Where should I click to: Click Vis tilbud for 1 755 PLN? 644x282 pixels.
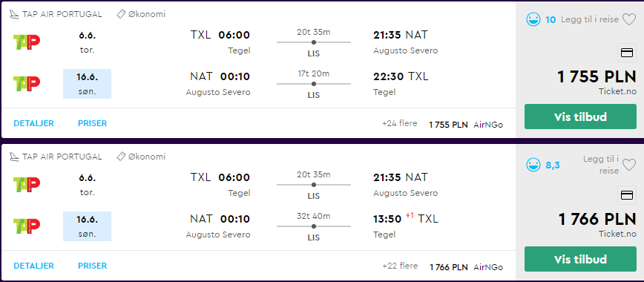coord(580,117)
